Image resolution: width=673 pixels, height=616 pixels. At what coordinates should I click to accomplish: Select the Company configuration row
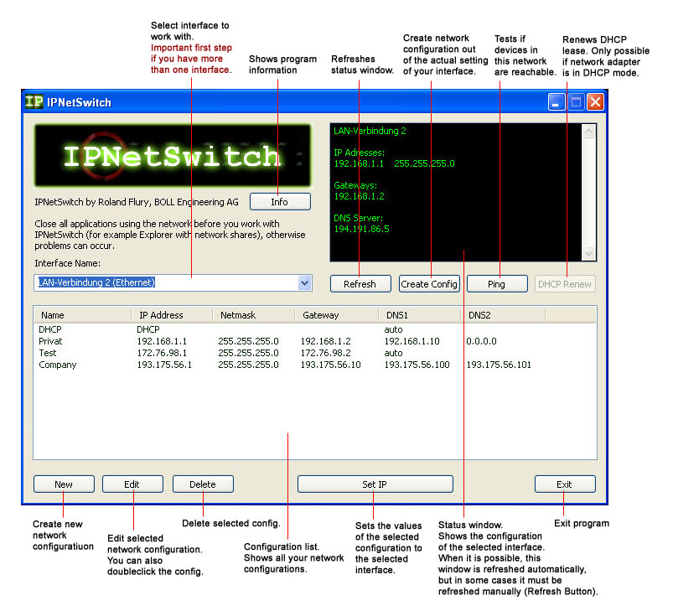57,365
